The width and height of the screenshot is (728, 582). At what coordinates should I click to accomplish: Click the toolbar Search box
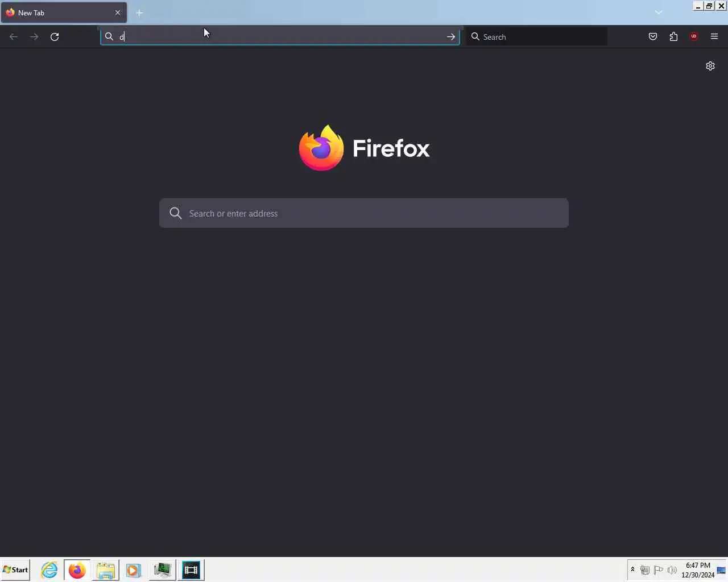tap(536, 37)
